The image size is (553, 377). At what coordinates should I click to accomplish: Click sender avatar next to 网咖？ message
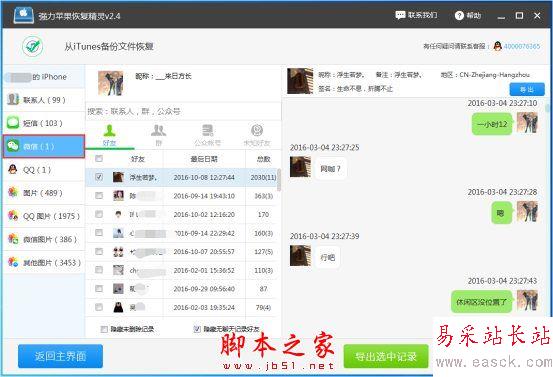(x=300, y=167)
